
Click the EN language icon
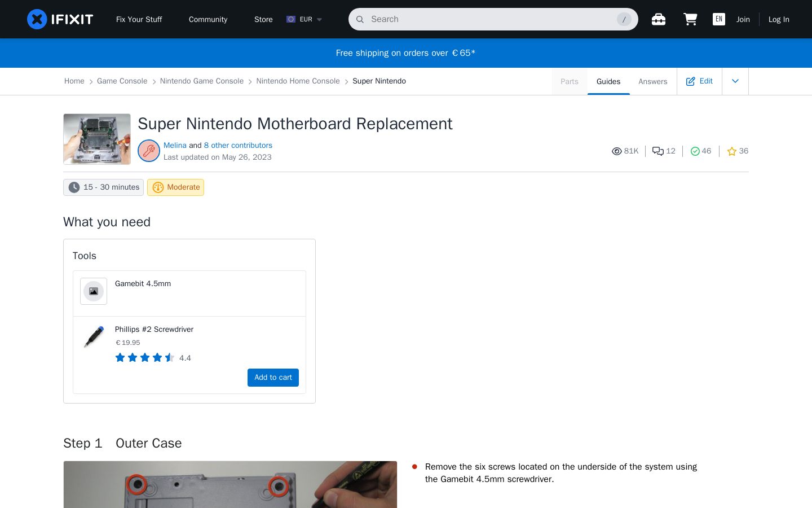(x=719, y=19)
